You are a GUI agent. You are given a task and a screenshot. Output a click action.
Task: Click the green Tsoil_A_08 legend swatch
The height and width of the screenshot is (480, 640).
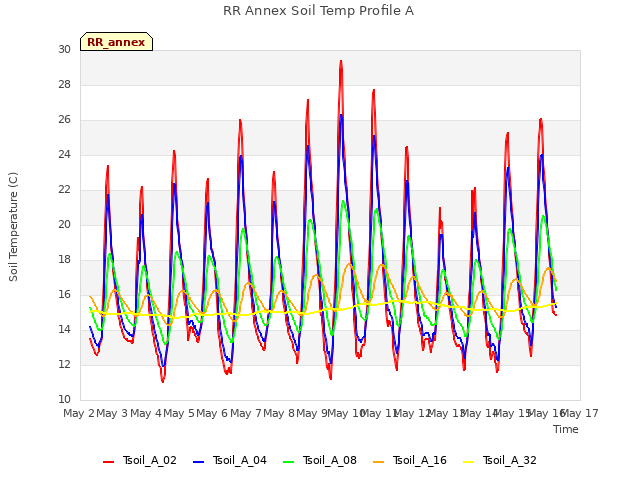point(289,462)
